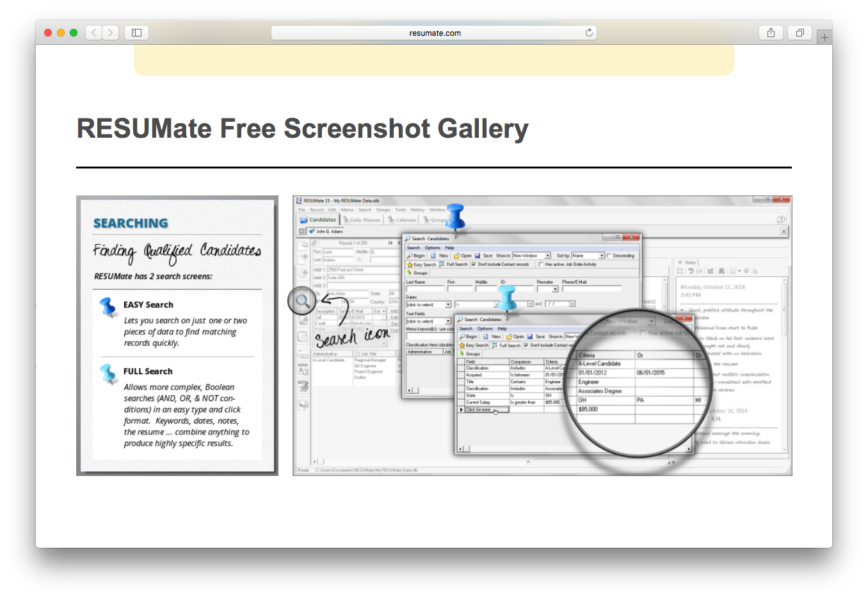Show all tabs overview in Safari

(800, 33)
